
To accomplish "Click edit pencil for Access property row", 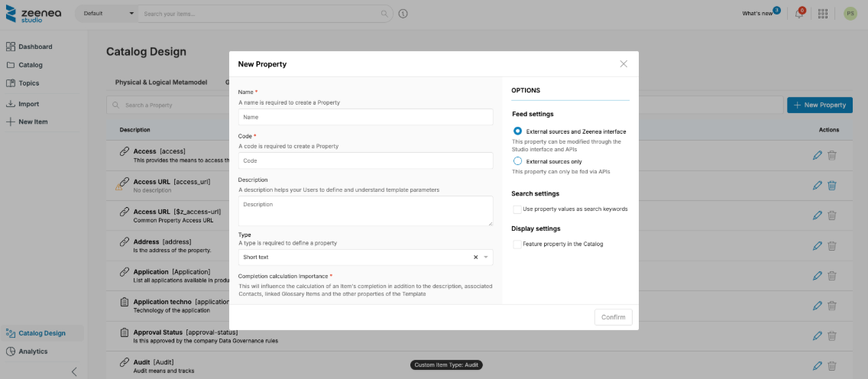I will pyautogui.click(x=818, y=155).
